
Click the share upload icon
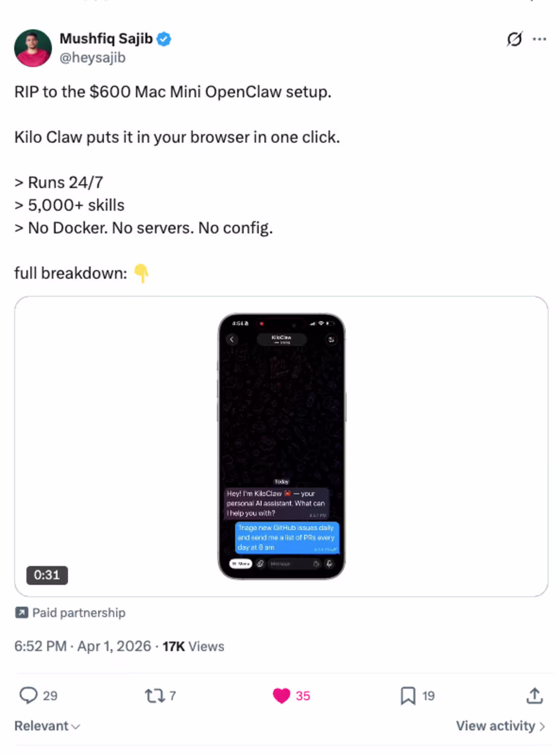click(x=535, y=695)
